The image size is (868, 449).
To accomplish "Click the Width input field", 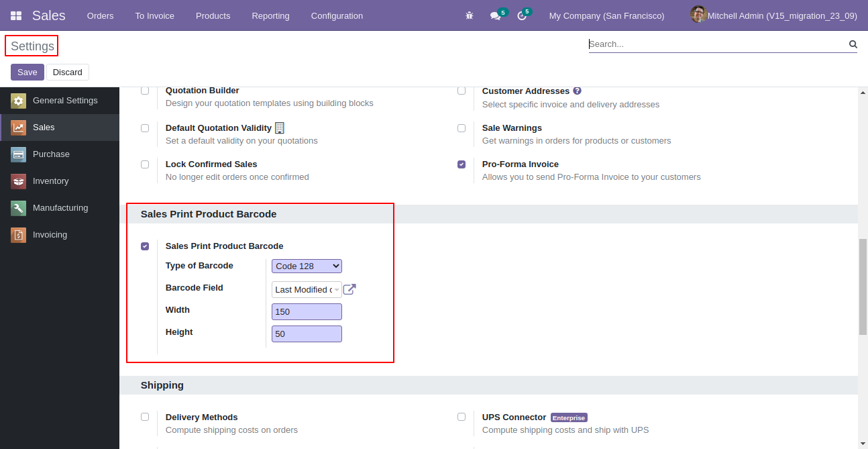I will coord(307,311).
